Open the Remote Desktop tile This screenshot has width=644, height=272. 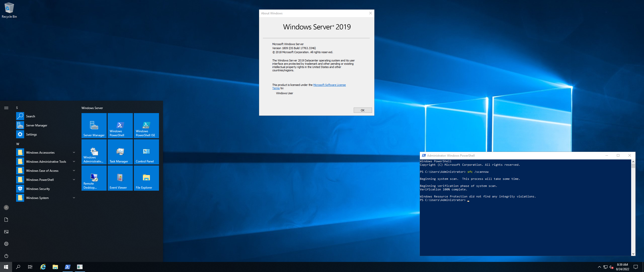(x=94, y=178)
